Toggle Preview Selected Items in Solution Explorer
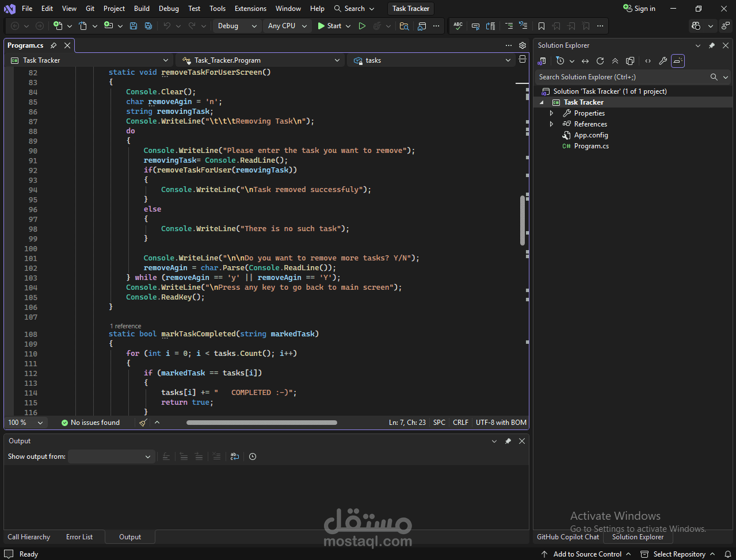 [678, 61]
